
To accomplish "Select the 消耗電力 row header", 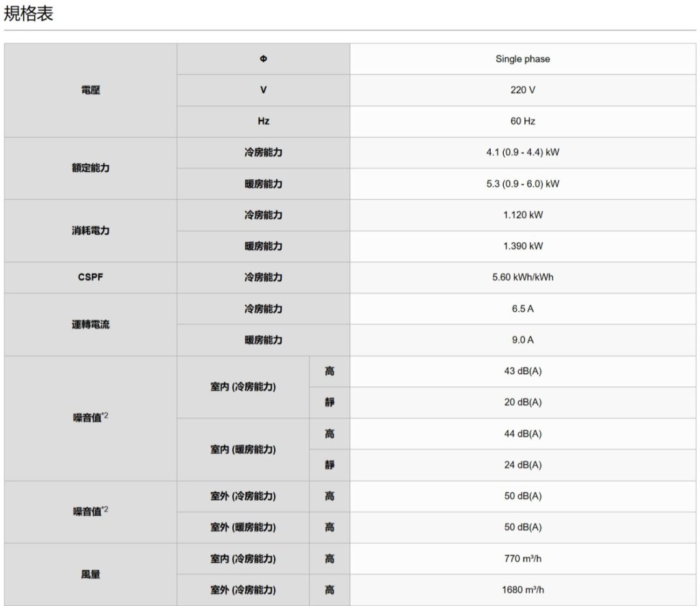I will [90, 230].
